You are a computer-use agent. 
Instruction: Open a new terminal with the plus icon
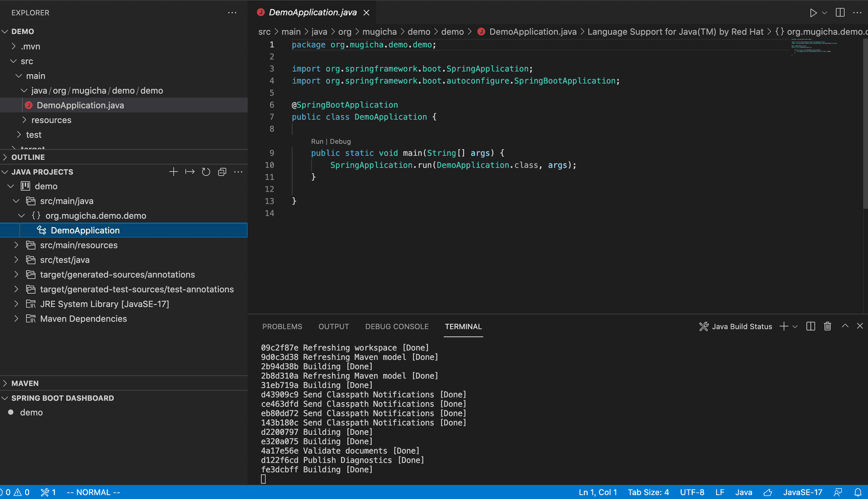point(783,326)
